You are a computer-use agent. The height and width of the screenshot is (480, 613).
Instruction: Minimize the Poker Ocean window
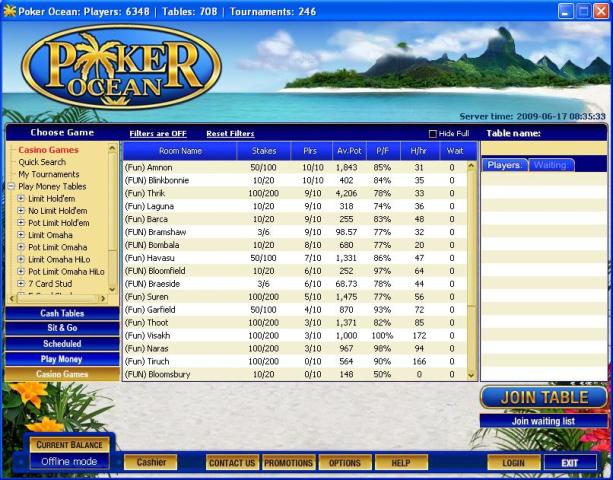tap(565, 11)
